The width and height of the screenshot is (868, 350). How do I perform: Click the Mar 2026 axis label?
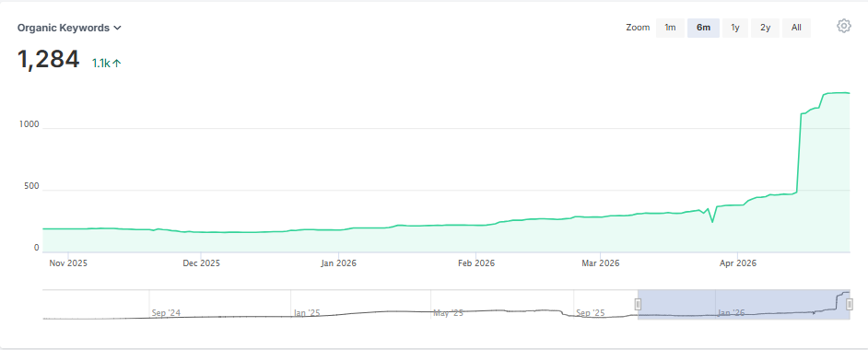click(x=601, y=263)
